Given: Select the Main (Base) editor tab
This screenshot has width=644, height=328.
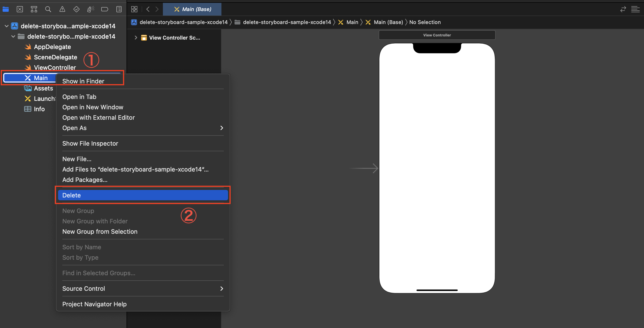Looking at the screenshot, I should click(192, 9).
